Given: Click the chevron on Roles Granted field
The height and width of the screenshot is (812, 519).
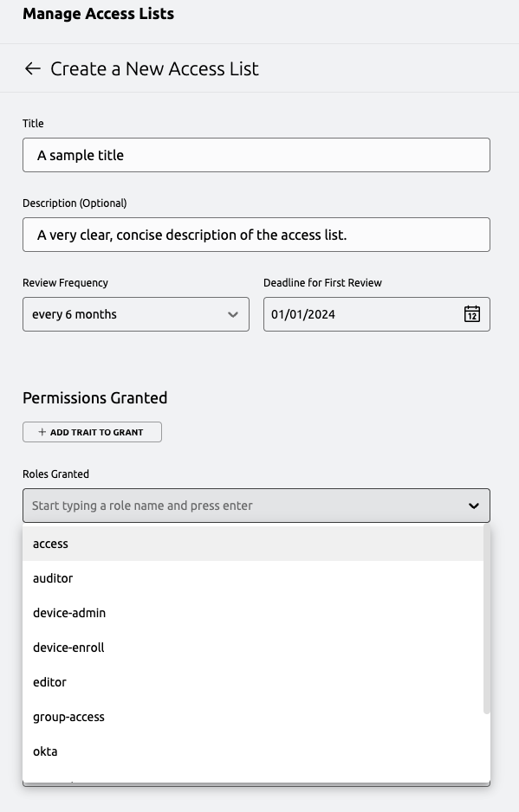Looking at the screenshot, I should [472, 506].
